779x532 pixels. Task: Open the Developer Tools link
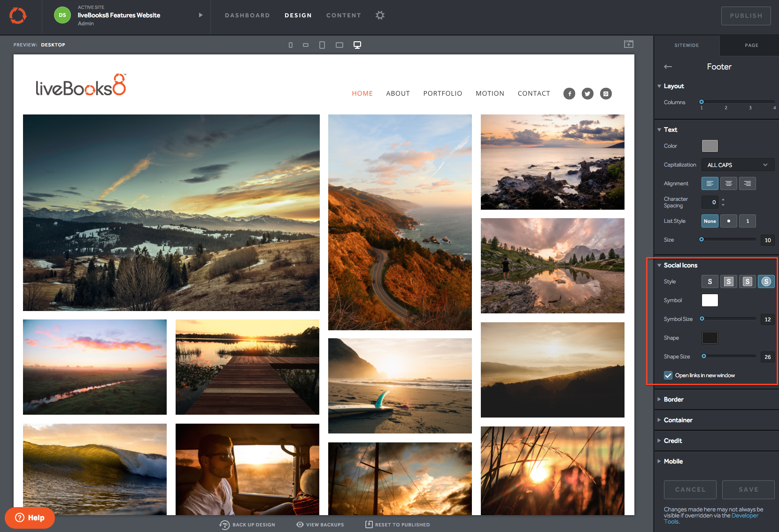[x=744, y=516]
